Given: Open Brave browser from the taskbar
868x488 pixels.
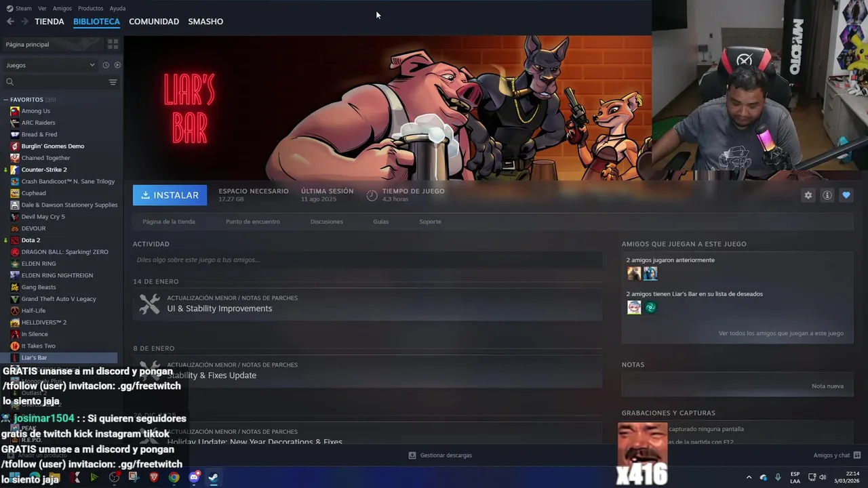Looking at the screenshot, I should (154, 477).
